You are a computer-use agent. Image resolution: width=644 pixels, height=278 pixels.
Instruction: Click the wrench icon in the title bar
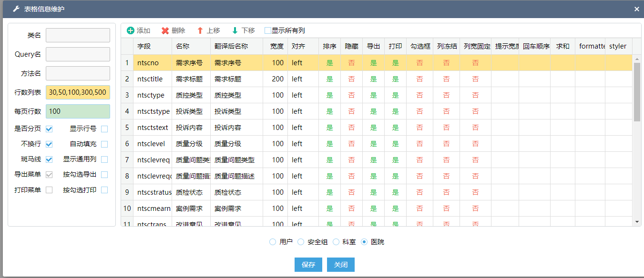click(16, 9)
